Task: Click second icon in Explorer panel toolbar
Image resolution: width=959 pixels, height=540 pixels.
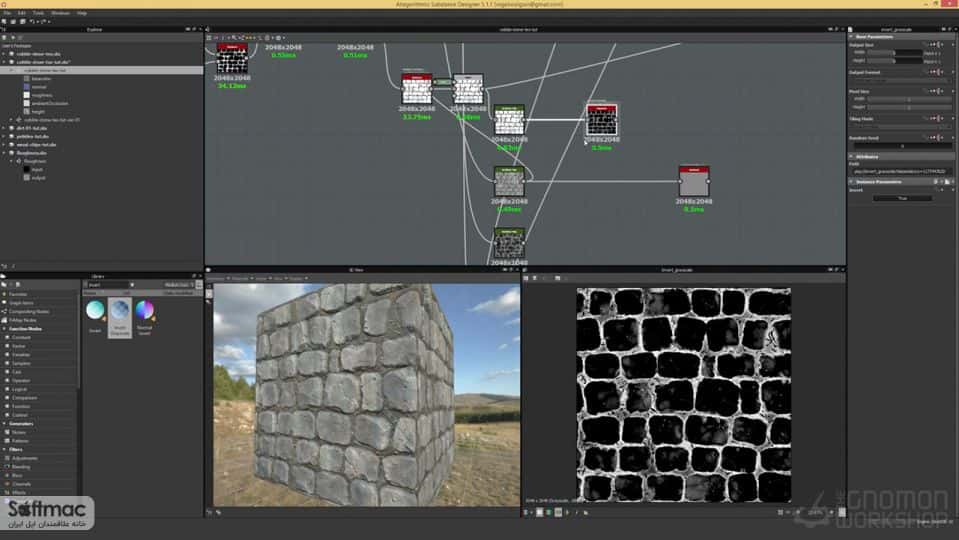Action: 13,37
